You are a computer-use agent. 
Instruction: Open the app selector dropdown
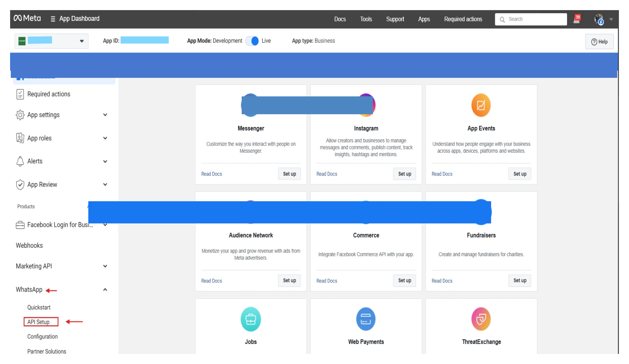pyautogui.click(x=52, y=41)
